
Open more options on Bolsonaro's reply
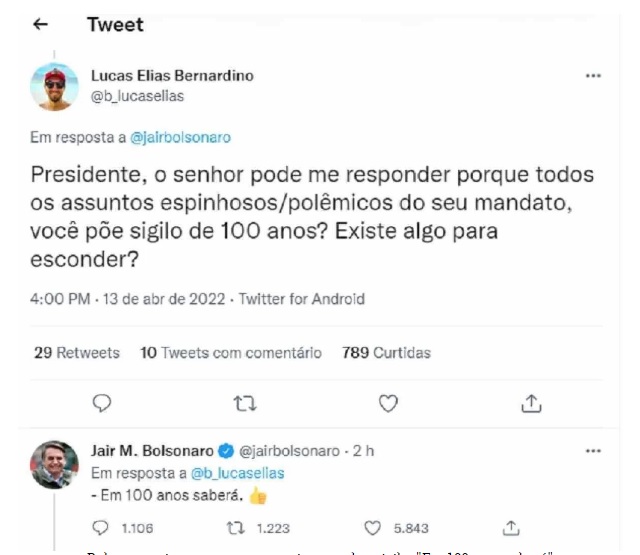(x=592, y=451)
